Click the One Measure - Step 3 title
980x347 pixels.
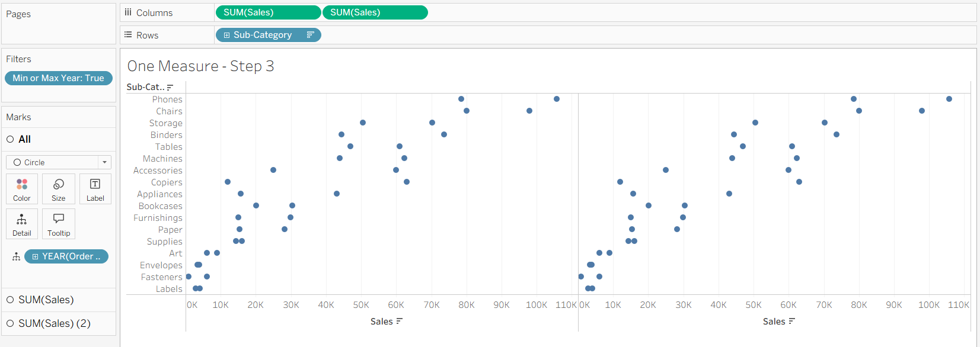tap(200, 66)
